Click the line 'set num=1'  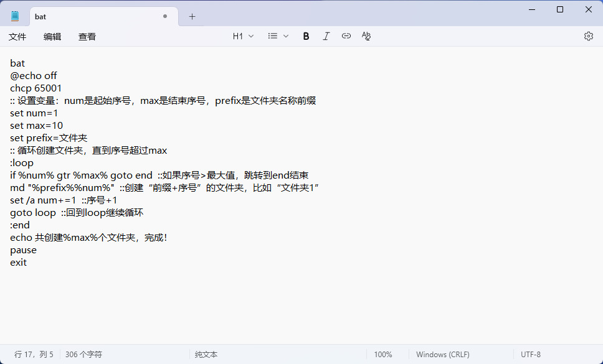pyautogui.click(x=34, y=113)
